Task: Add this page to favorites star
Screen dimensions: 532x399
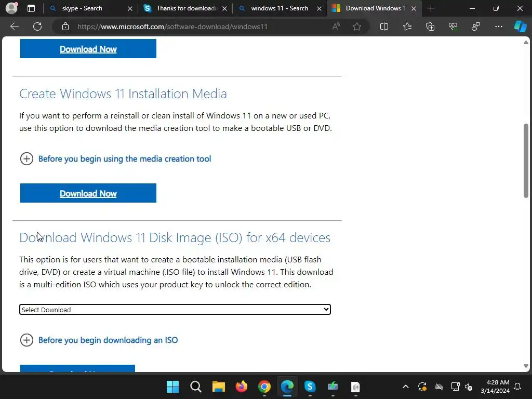Action: [x=356, y=26]
